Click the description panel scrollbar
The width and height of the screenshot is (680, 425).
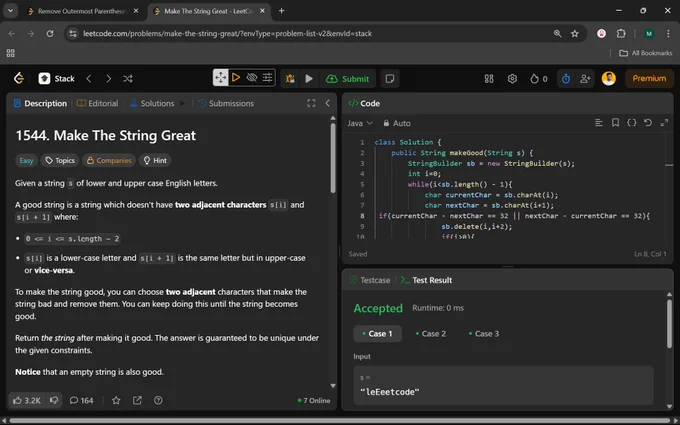333,158
